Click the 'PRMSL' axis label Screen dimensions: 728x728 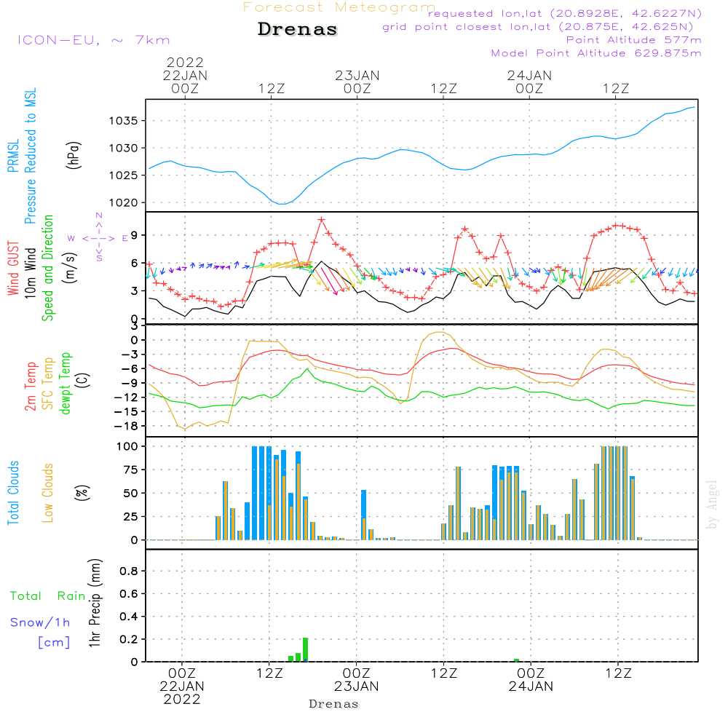pos(13,156)
